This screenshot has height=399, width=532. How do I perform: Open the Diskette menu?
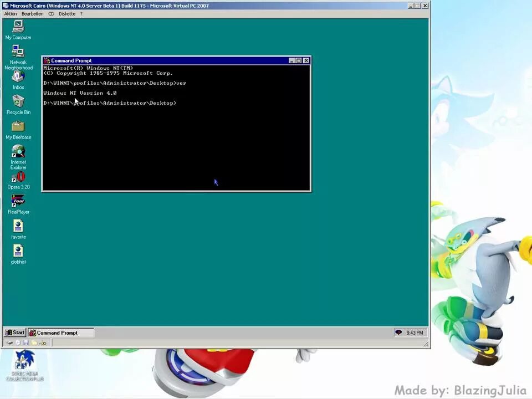tap(67, 14)
